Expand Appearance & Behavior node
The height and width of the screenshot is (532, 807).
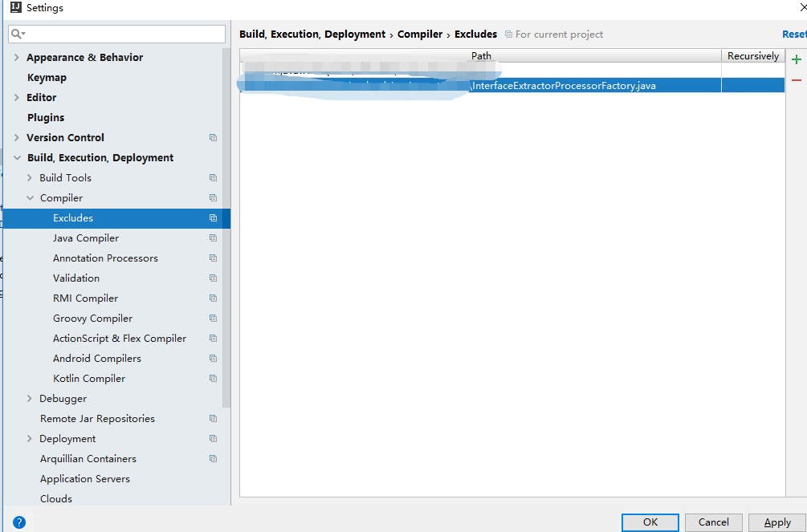pyautogui.click(x=17, y=57)
